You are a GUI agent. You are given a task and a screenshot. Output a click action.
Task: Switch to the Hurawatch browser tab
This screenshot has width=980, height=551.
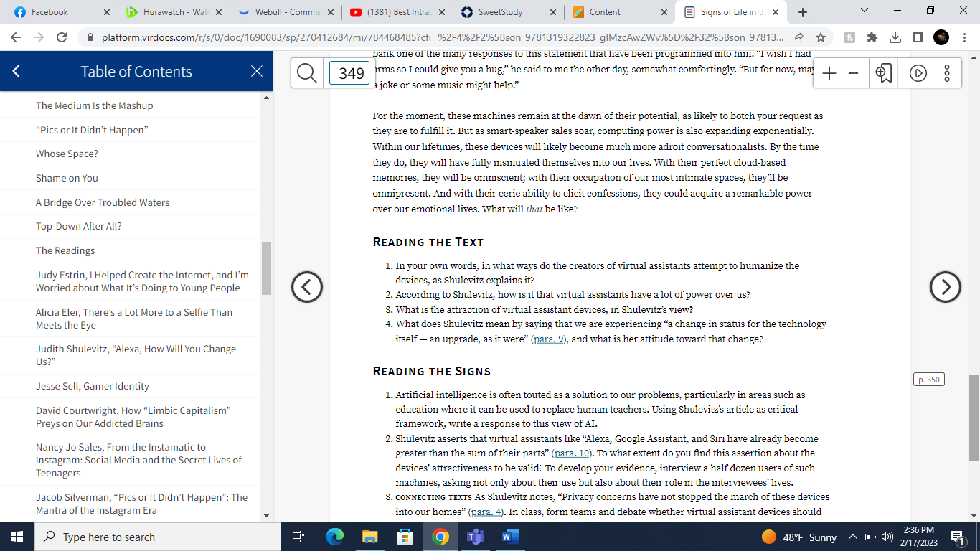[174, 12]
